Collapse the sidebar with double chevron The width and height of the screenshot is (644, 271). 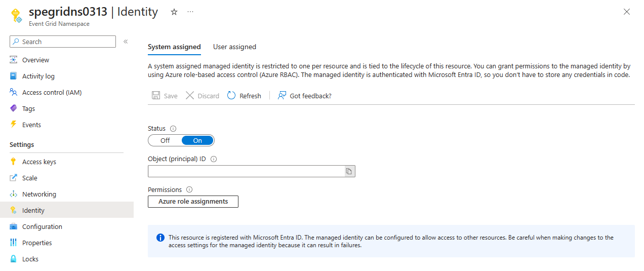126,42
